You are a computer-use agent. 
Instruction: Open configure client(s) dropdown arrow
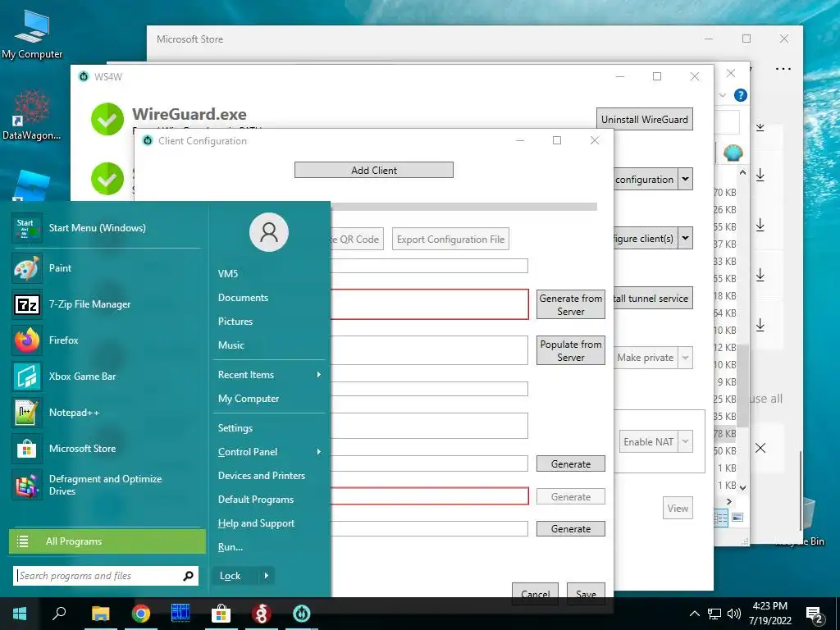coord(685,239)
